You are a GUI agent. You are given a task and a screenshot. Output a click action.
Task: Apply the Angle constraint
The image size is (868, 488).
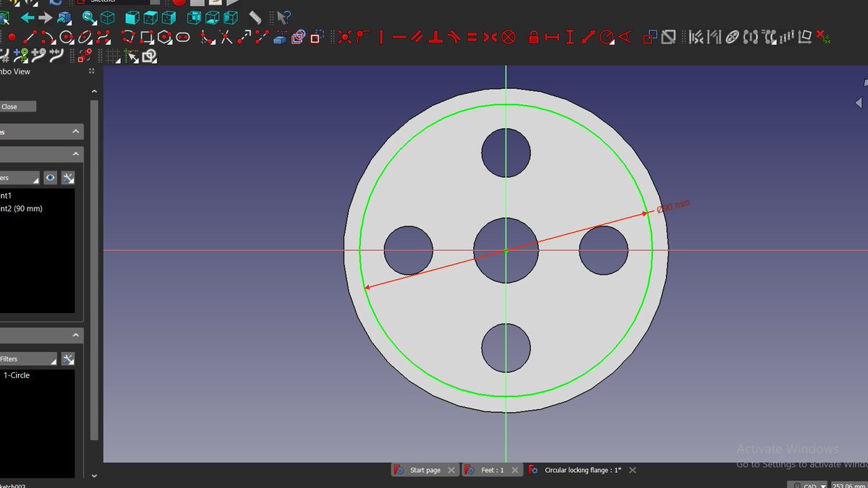[x=625, y=37]
